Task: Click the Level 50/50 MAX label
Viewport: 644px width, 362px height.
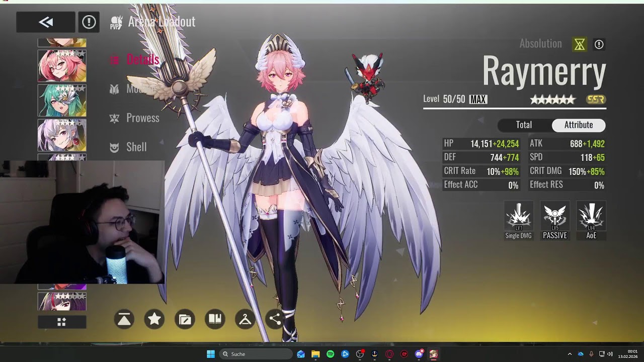Action: pyautogui.click(x=455, y=99)
